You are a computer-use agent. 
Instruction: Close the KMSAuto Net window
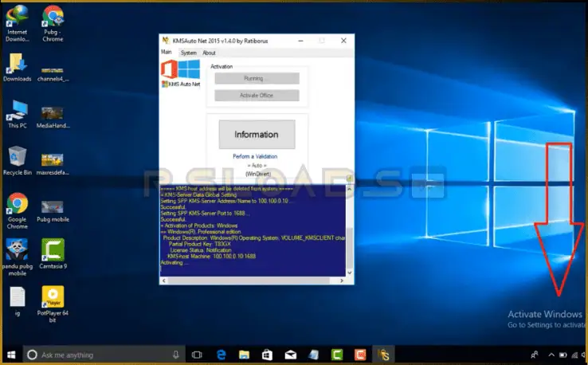click(x=343, y=41)
